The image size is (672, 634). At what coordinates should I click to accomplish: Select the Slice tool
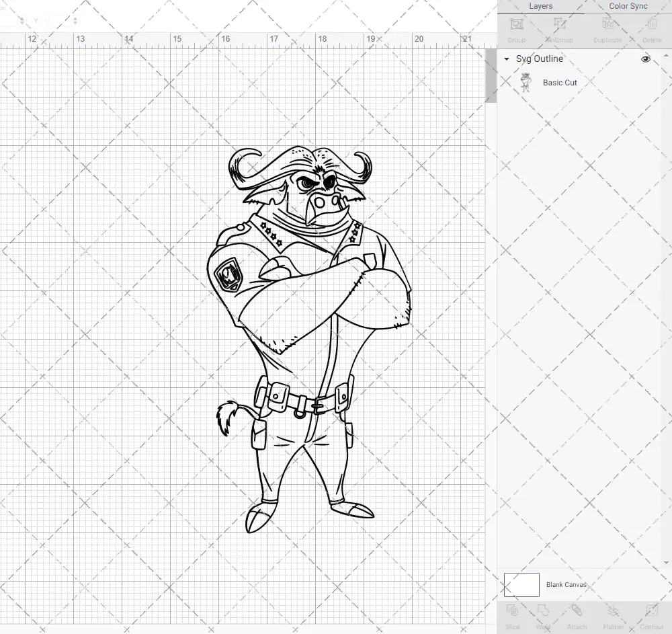pos(512,615)
